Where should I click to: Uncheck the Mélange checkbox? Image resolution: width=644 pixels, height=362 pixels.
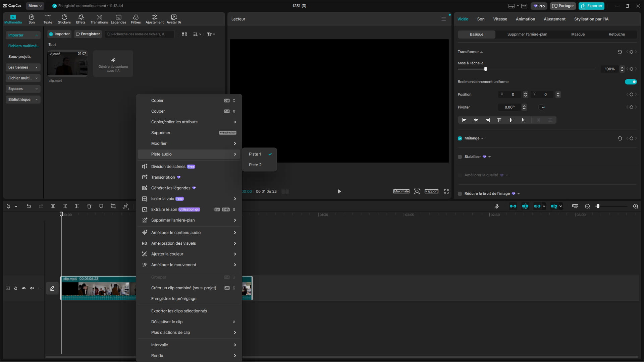point(460,138)
